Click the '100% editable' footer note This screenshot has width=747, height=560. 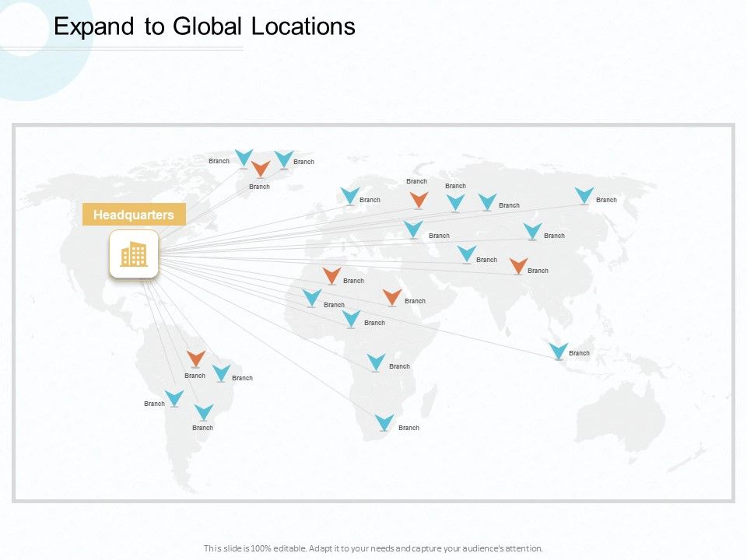(x=373, y=548)
